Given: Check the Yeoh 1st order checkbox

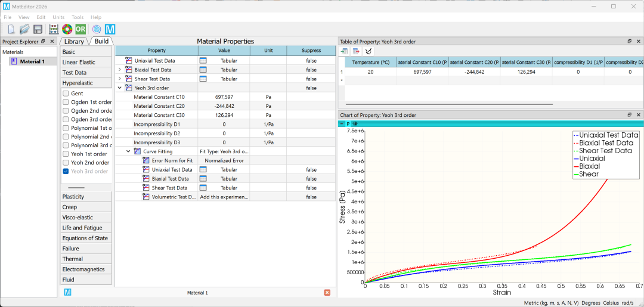Looking at the screenshot, I should click(66, 154).
